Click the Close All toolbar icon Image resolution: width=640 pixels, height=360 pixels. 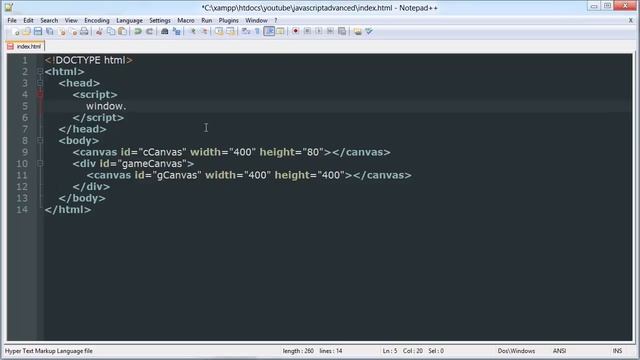click(x=73, y=31)
